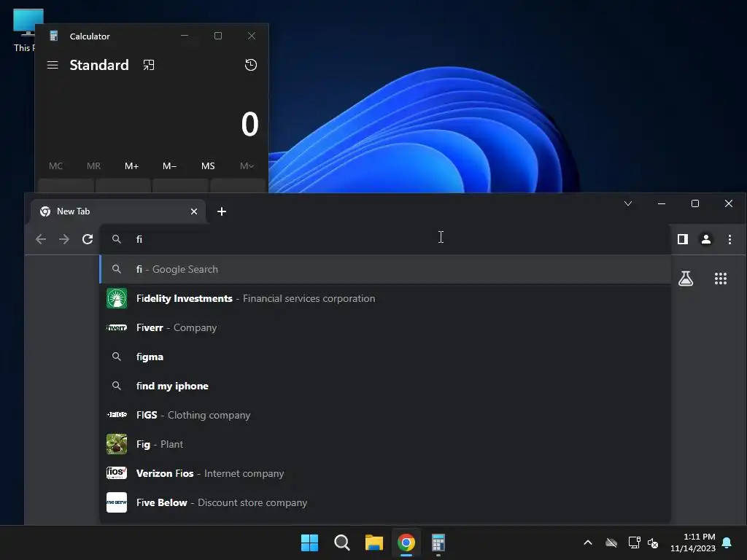Screen dimensions: 747x560
Task: Select Fidelity Investments suggestion
Action: click(x=385, y=298)
